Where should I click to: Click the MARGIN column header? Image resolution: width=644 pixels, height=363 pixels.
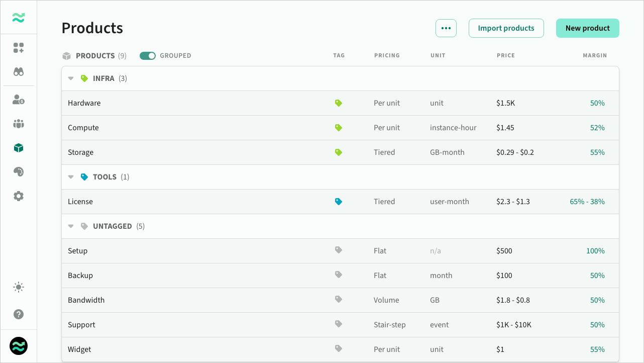595,56
